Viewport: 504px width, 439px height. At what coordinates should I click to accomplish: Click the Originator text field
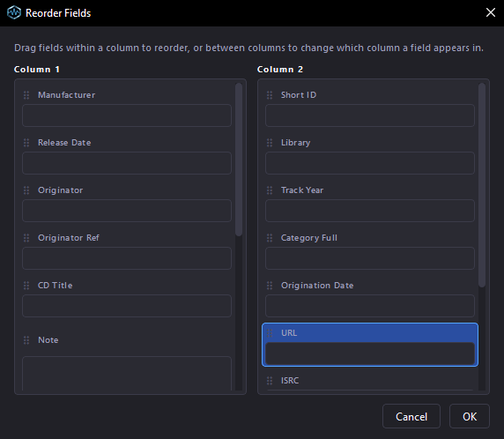(x=127, y=211)
